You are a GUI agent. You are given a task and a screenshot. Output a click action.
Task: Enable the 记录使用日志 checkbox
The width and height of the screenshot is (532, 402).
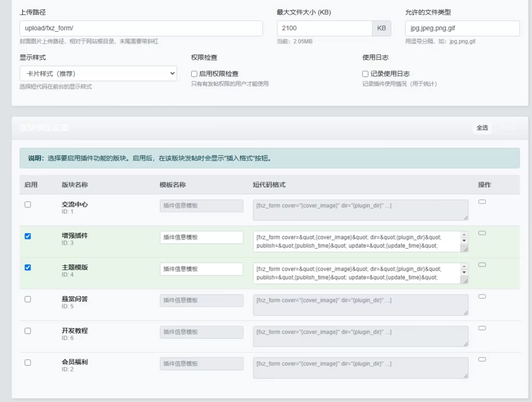[365, 73]
